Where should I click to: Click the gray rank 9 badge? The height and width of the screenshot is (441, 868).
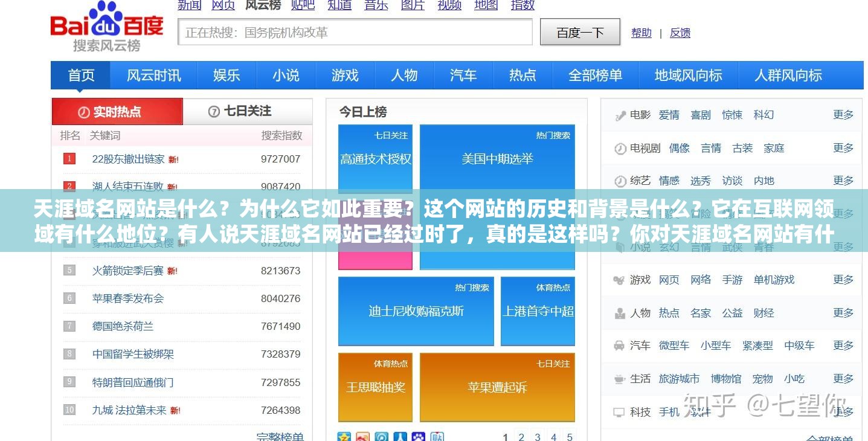click(69, 382)
